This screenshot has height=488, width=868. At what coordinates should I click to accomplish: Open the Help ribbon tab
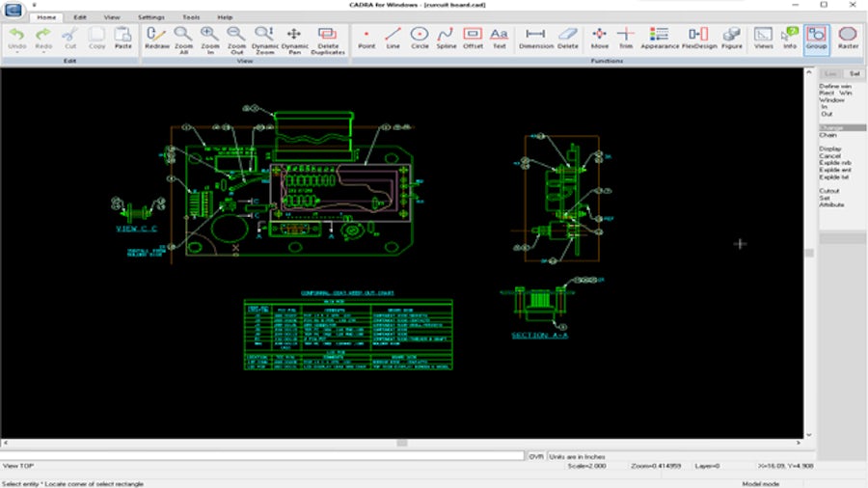(x=225, y=17)
